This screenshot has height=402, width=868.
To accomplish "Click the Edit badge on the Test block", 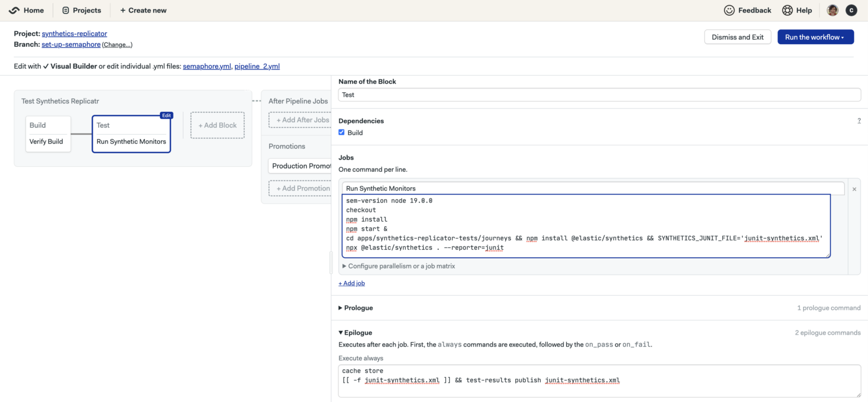I will [166, 115].
